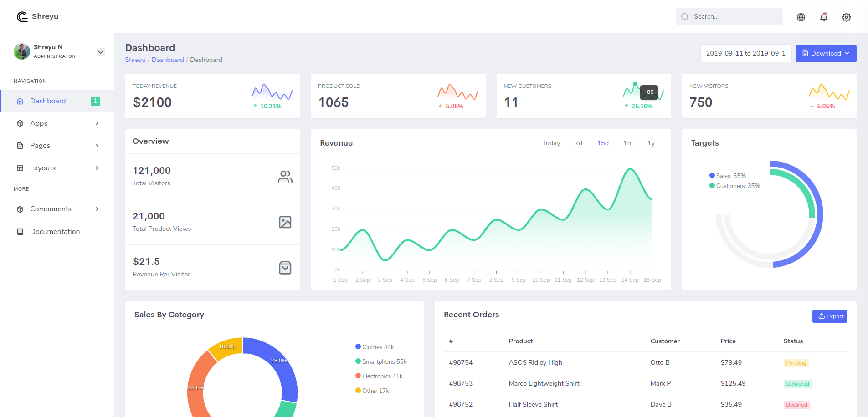Expand the user profile dropdown arrow
The image size is (868, 417).
[x=101, y=52]
